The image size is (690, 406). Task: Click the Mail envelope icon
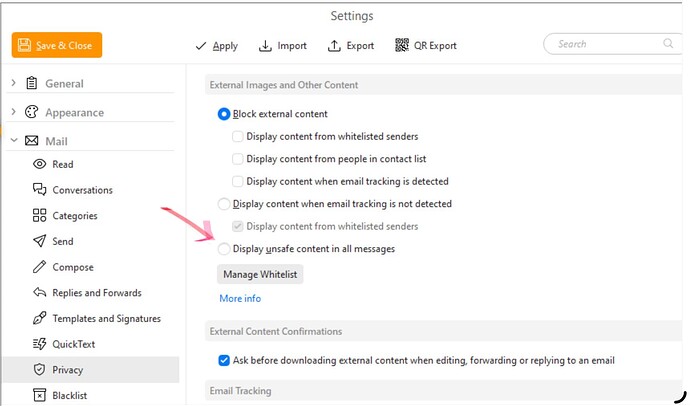tap(31, 141)
